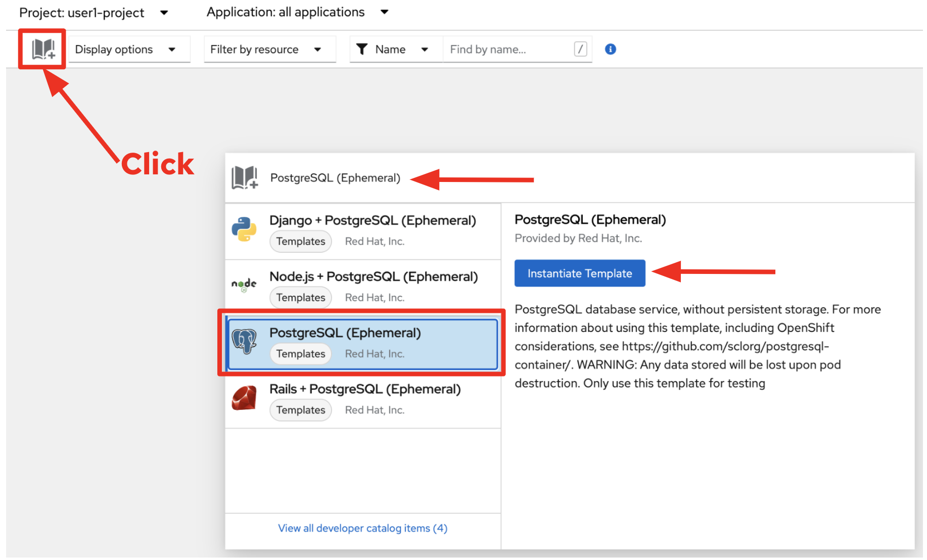Open the Application all applications dropdown
Image resolution: width=927 pixels, height=560 pixels.
point(297,12)
